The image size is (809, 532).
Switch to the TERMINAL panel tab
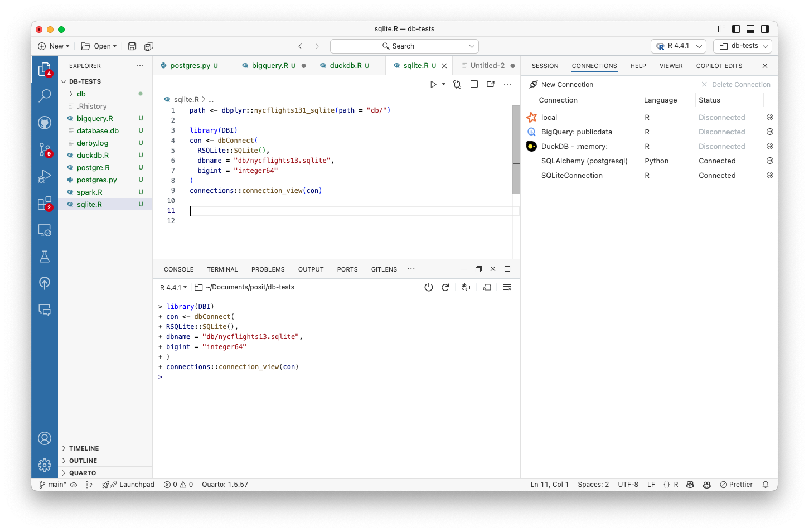(x=222, y=269)
